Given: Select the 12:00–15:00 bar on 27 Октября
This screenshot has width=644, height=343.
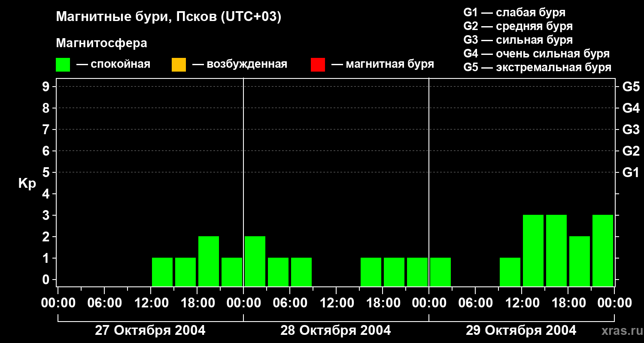Looking at the screenshot, I should click(x=162, y=272).
